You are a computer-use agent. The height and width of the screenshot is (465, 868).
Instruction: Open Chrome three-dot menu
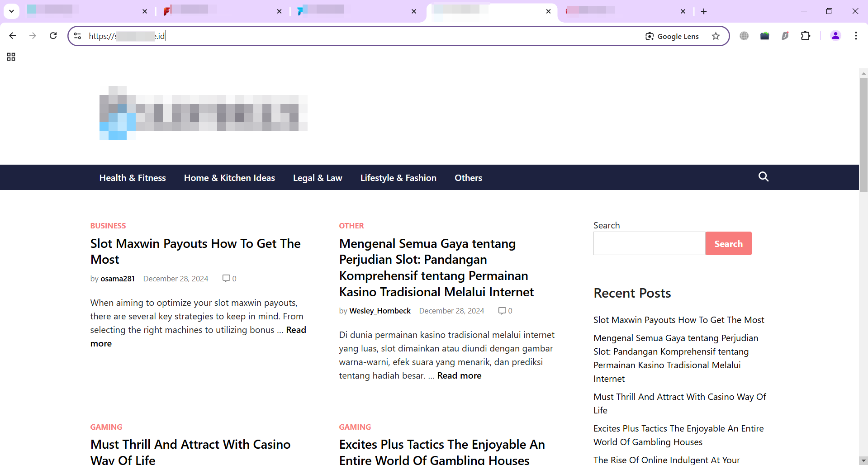pyautogui.click(x=856, y=36)
